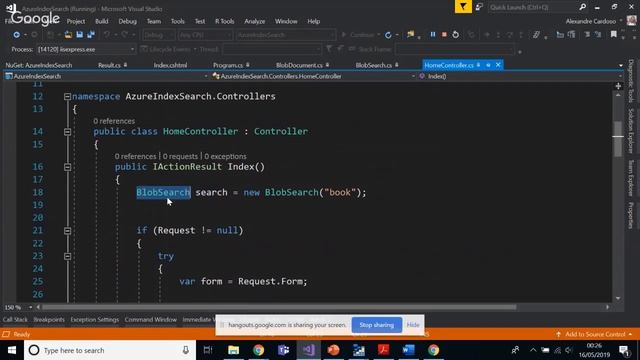Stop debugging with the red square
Viewport: 640px width, 360px height.
click(x=444, y=35)
